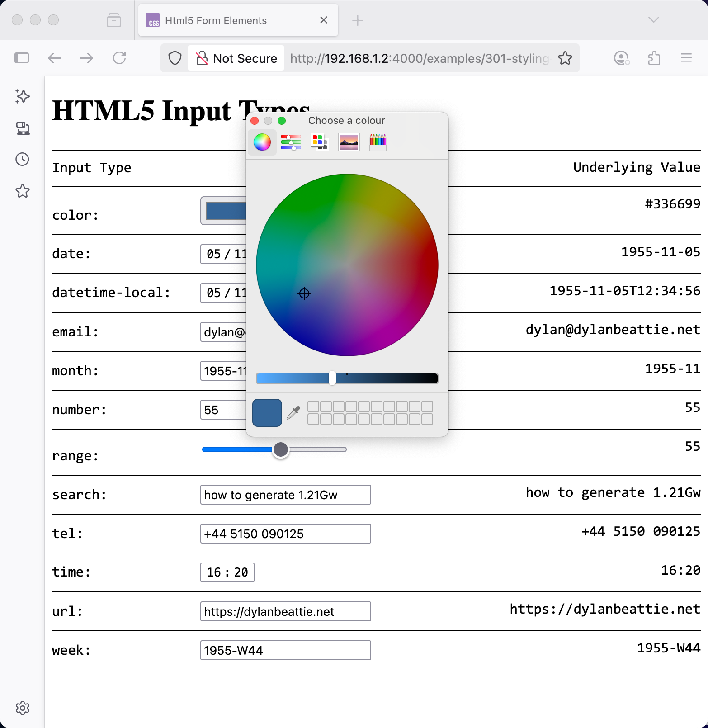Close the Choose a colour window
Screen dimensions: 708x728
(x=255, y=121)
